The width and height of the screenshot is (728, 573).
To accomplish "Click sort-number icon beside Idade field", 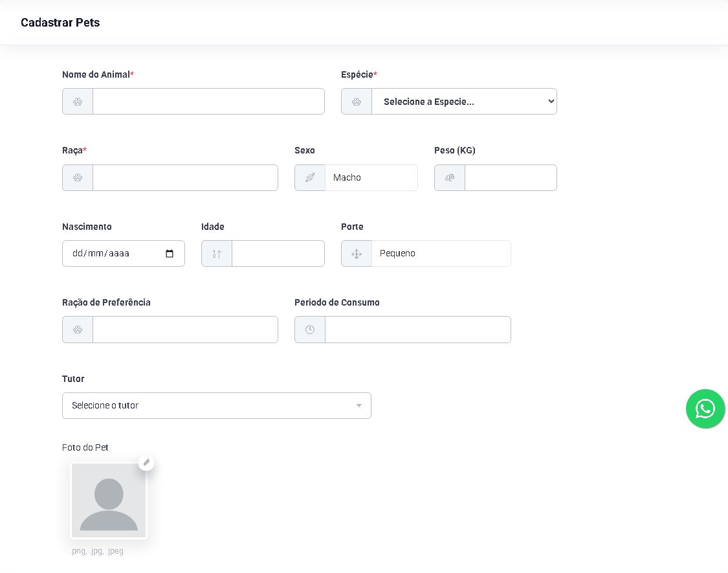I will (x=217, y=254).
